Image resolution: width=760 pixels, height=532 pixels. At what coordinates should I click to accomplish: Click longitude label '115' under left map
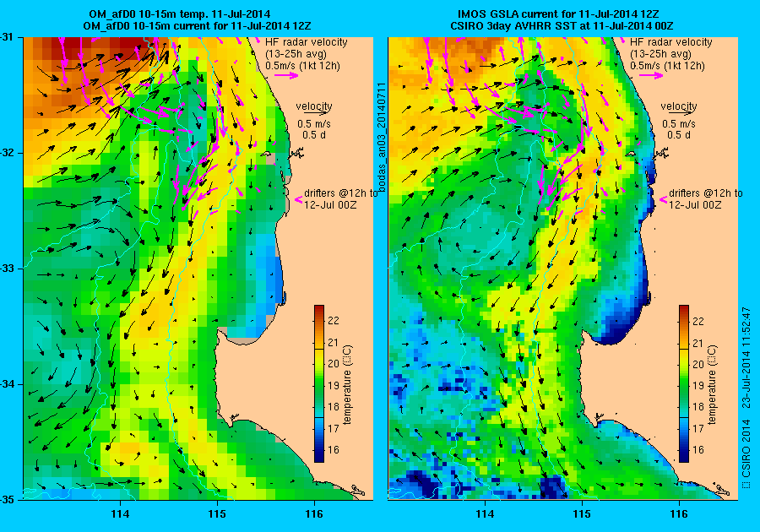coord(217,514)
